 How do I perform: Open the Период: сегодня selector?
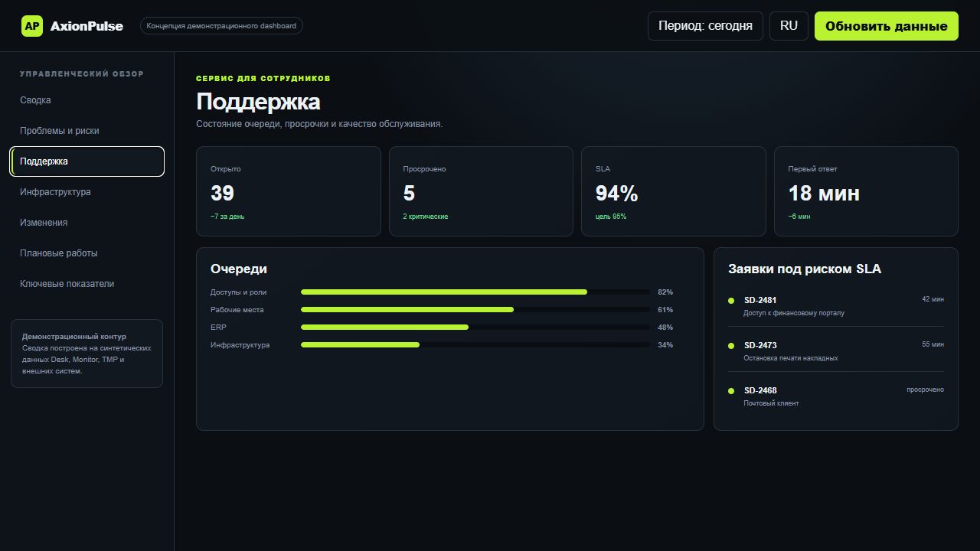click(705, 26)
